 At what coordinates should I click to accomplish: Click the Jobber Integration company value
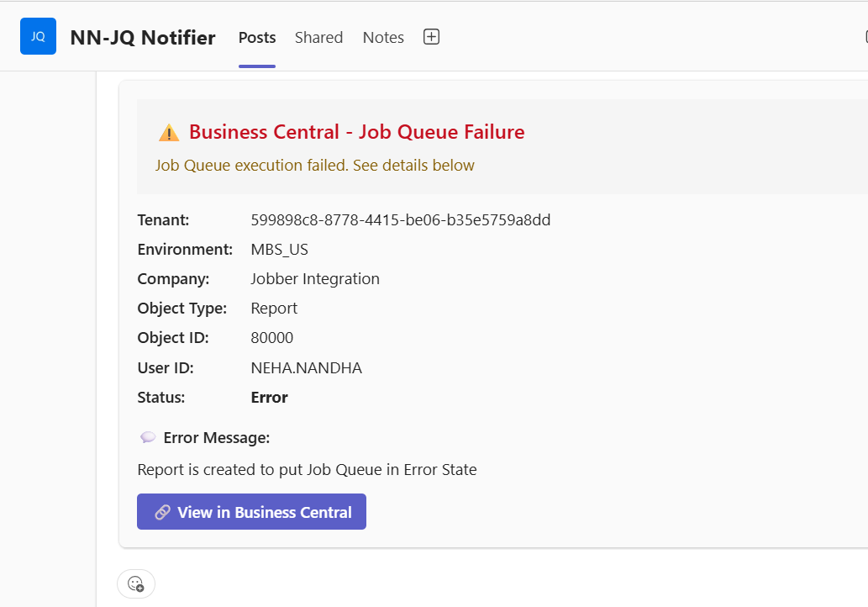coord(315,278)
